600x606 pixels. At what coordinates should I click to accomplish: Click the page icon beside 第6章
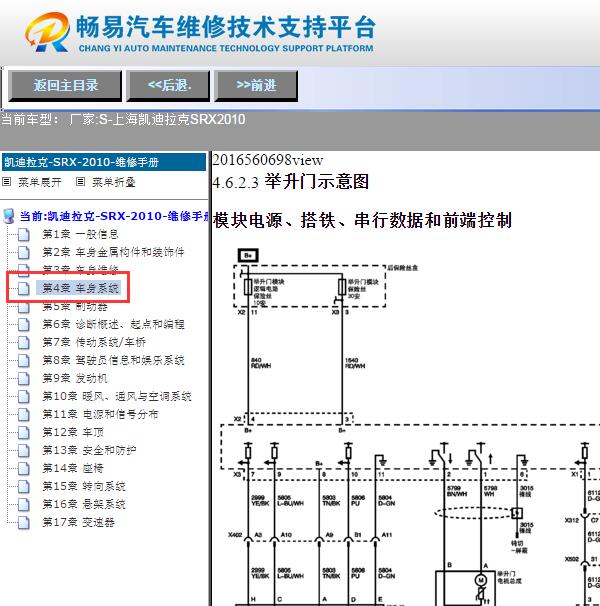(x=24, y=324)
